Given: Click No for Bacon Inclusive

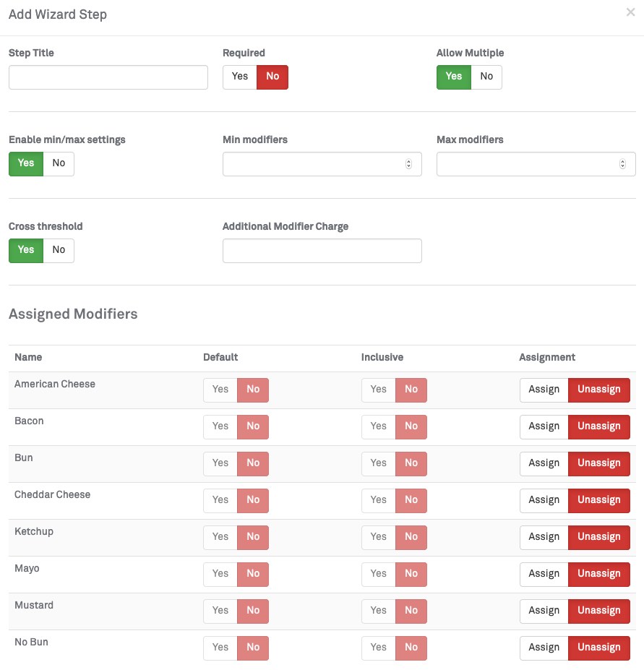Looking at the screenshot, I should 411,426.
